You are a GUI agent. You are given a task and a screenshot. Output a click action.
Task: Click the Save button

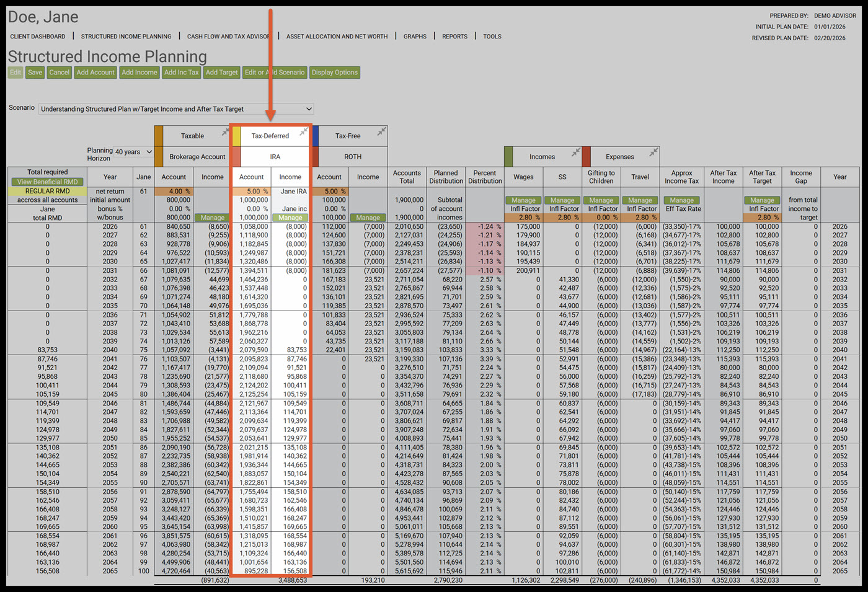(x=35, y=73)
